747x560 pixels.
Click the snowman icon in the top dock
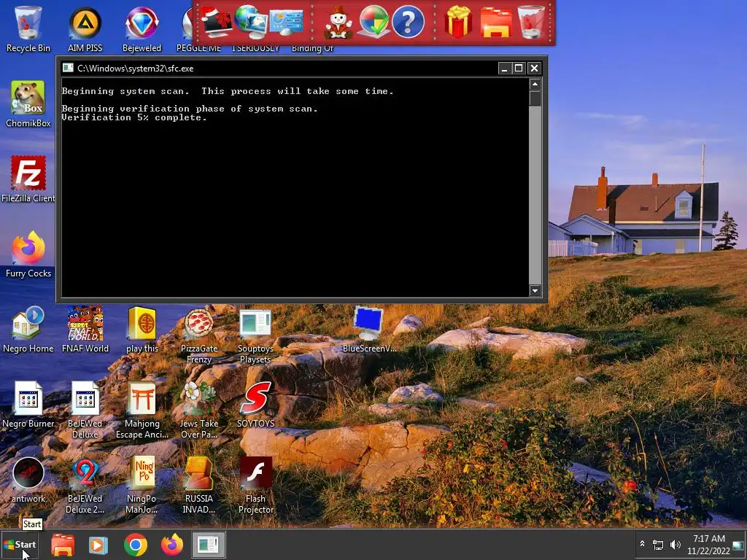[x=338, y=22]
